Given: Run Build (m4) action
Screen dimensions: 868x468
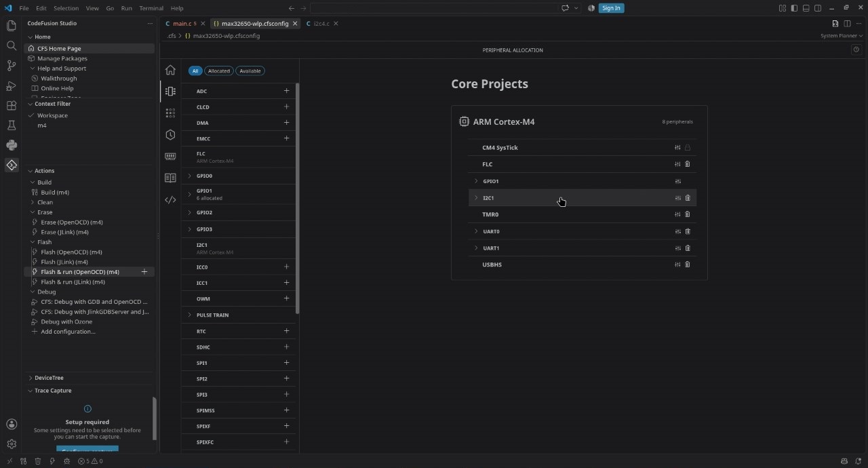Looking at the screenshot, I should point(55,193).
